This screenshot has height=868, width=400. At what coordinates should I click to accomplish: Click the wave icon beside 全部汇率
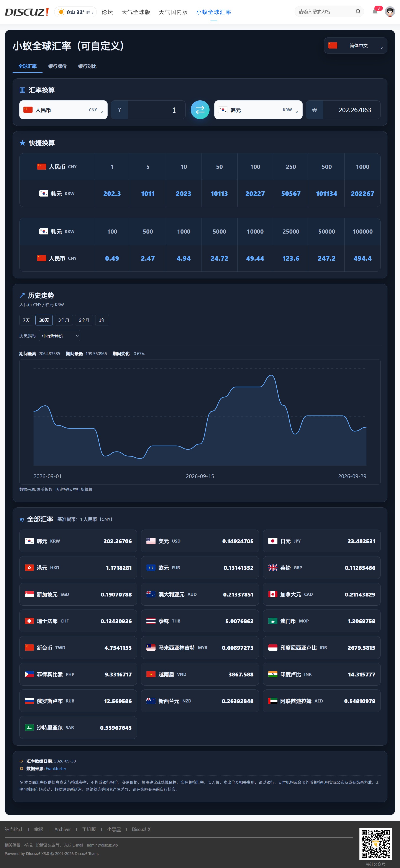tap(22, 519)
